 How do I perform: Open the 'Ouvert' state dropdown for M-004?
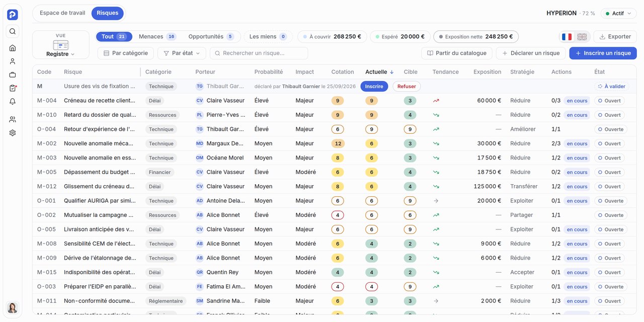point(609,101)
